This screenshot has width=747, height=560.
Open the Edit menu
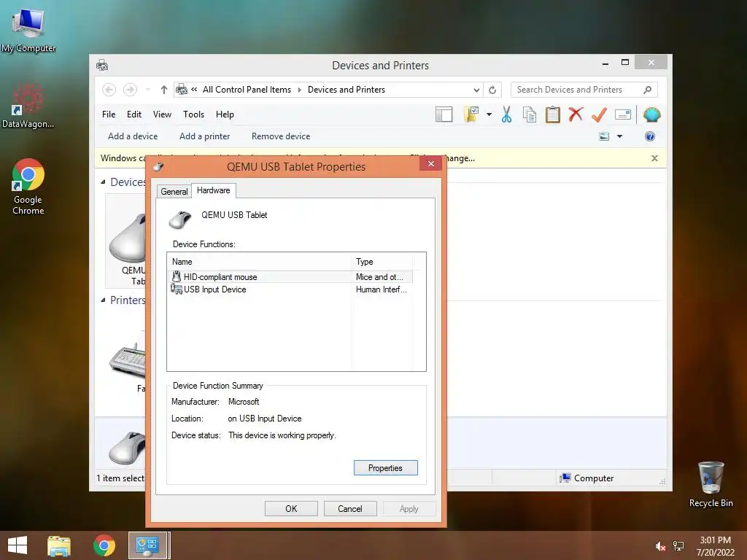click(x=134, y=114)
